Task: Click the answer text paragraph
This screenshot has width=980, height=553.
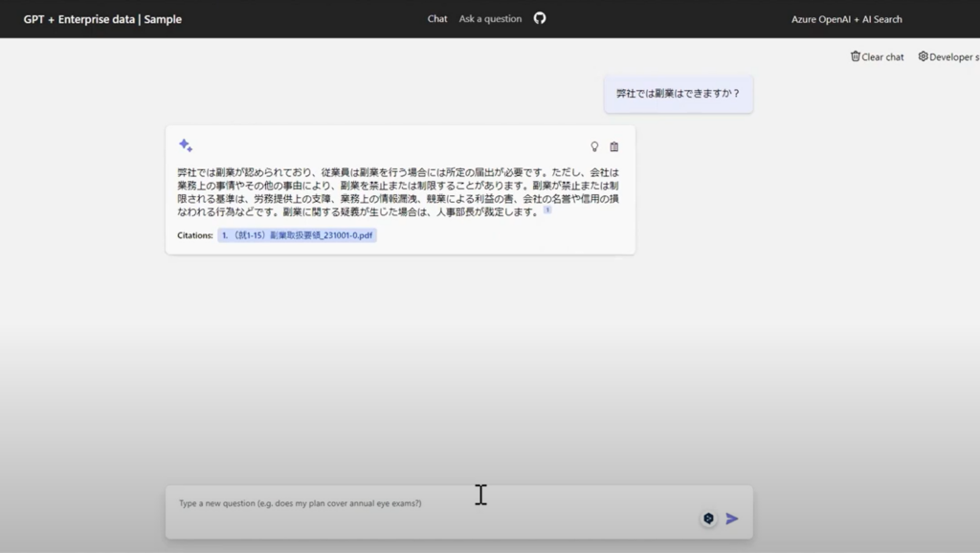Action: point(399,192)
